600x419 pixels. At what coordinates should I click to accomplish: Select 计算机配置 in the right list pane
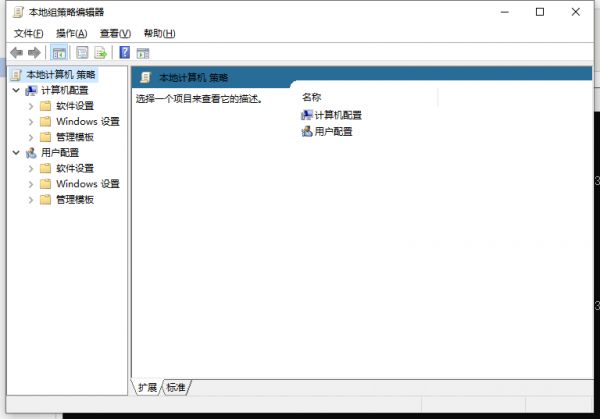click(x=337, y=115)
